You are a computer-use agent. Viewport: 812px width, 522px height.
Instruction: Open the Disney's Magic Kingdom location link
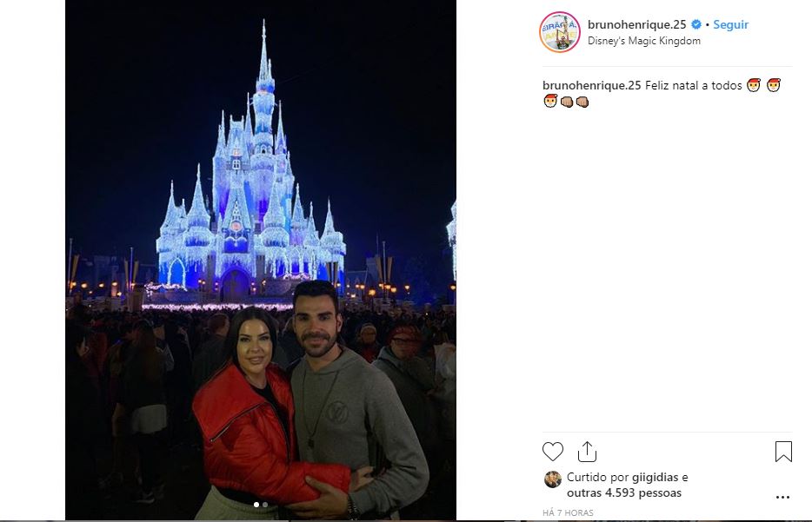coord(643,41)
